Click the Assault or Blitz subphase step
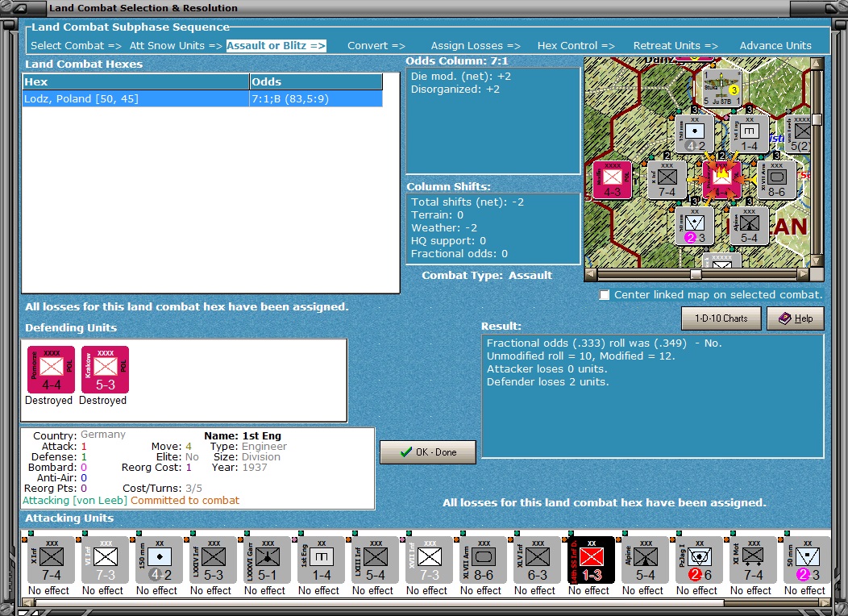This screenshot has height=616, width=848. click(x=276, y=46)
